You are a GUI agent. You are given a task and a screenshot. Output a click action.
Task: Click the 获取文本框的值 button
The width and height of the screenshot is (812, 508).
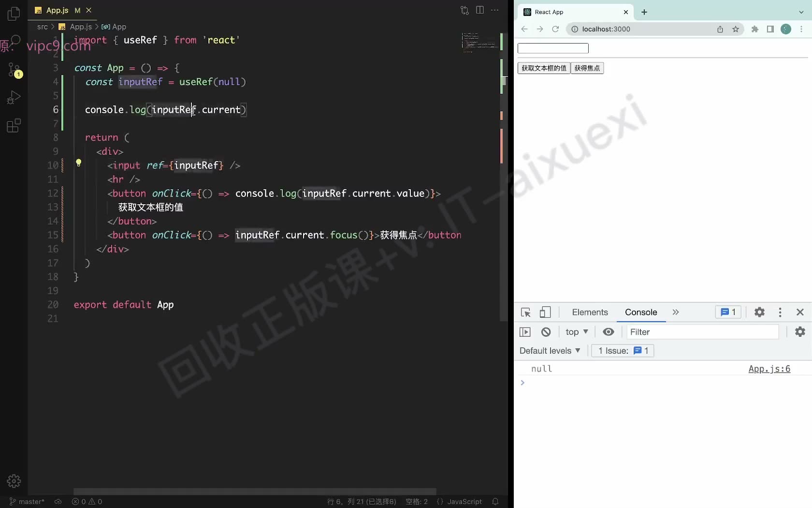point(544,68)
